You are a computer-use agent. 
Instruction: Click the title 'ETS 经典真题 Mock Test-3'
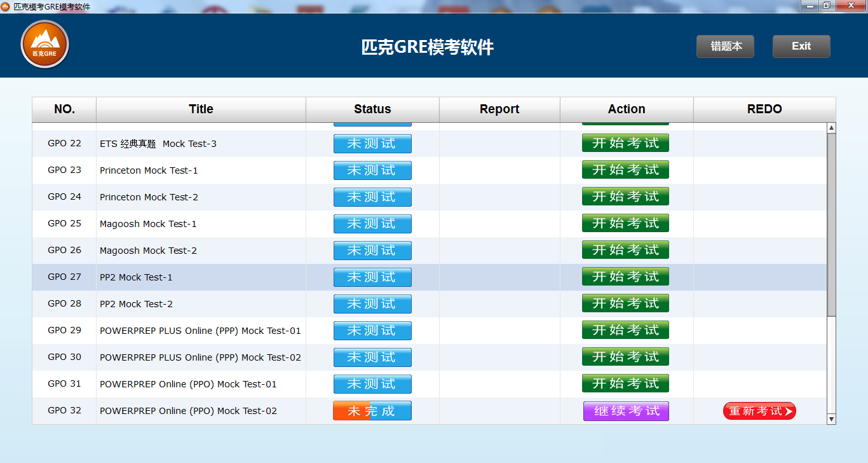click(158, 144)
